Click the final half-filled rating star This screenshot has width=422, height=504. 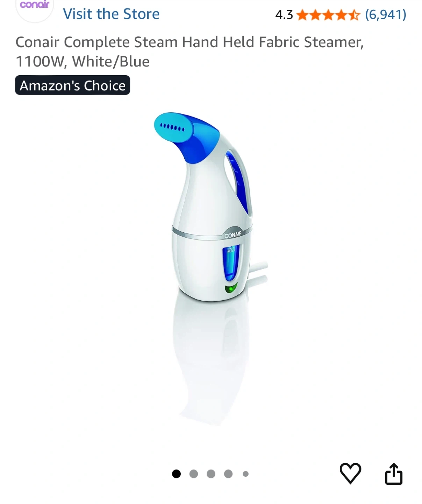[354, 15]
